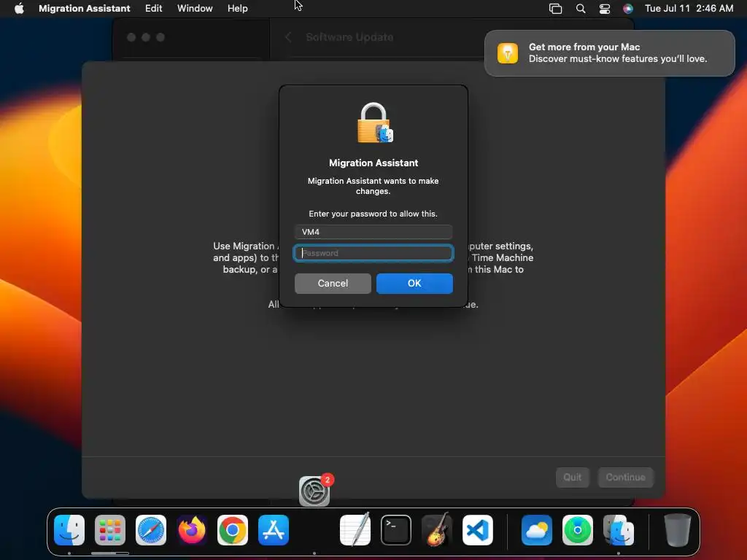
Task: Open Launchpad in the Dock
Action: [110, 530]
